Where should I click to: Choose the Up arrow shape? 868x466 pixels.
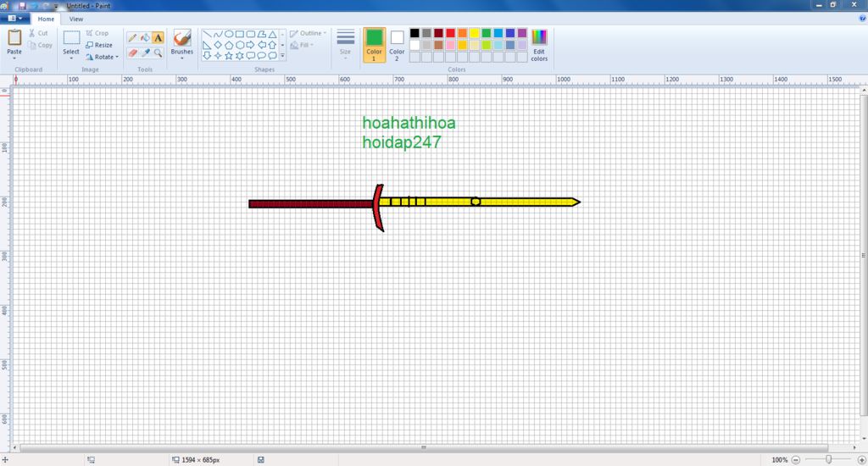272,45
